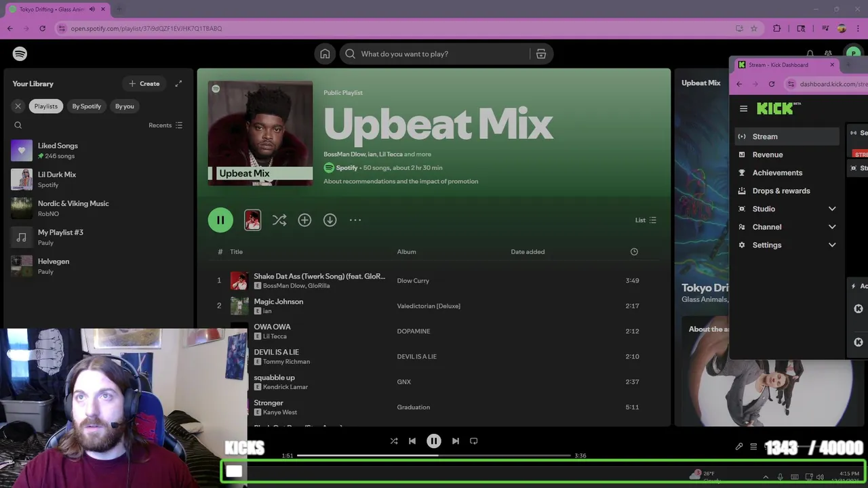Click the Kick logo
The image size is (868, 488).
pyautogui.click(x=778, y=108)
